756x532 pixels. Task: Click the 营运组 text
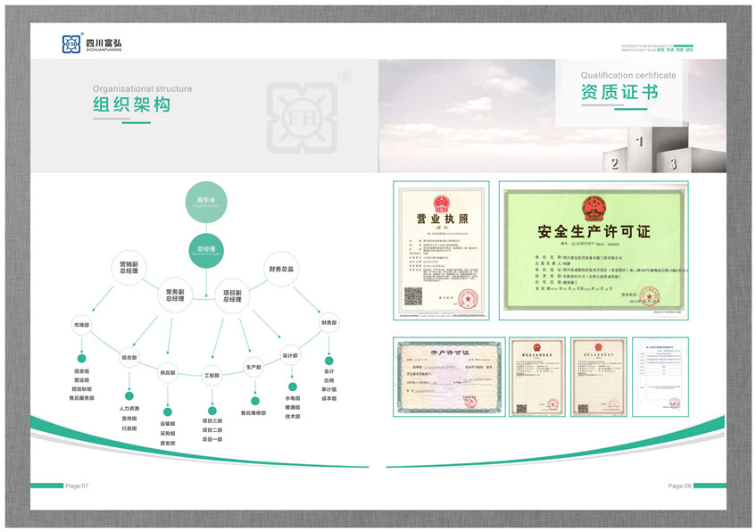point(81,380)
